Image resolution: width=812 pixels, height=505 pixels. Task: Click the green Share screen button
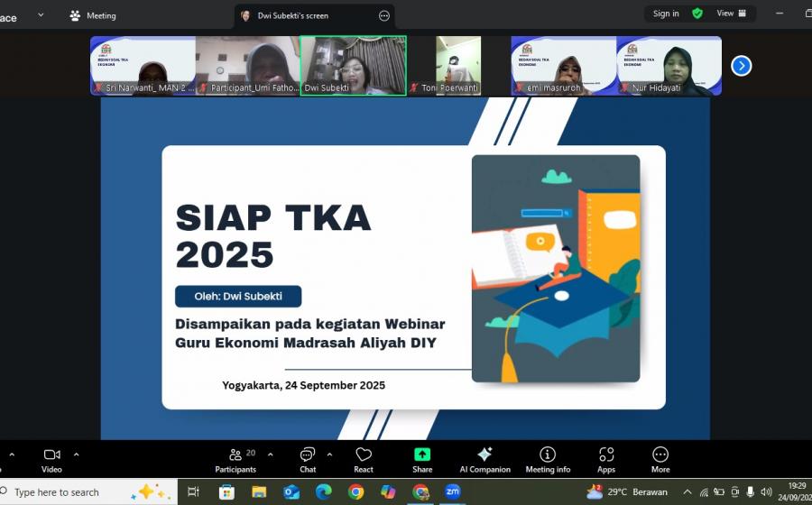[422, 459]
